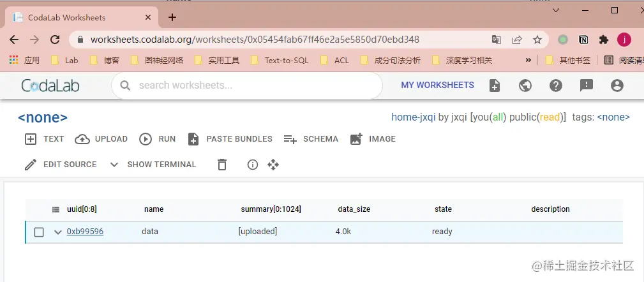
Task: Create a new worksheet icon
Action: click(x=495, y=85)
